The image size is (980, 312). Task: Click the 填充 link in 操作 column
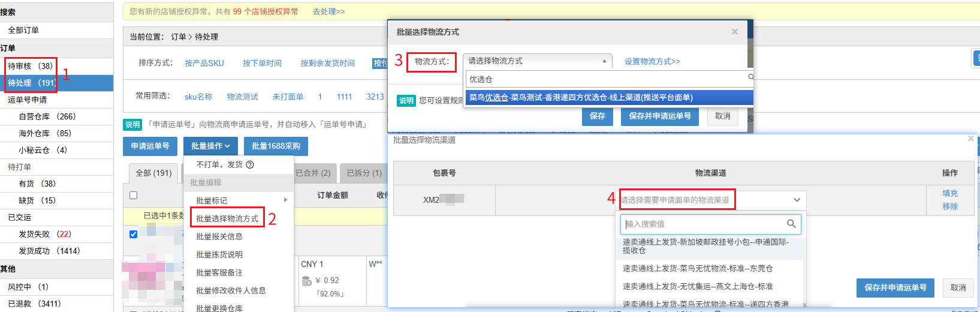(950, 193)
